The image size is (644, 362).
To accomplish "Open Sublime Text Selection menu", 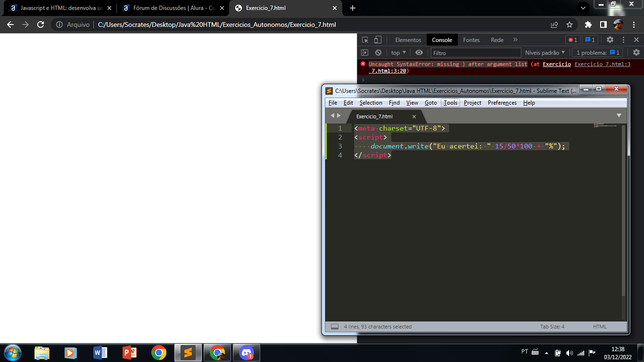I will click(371, 103).
